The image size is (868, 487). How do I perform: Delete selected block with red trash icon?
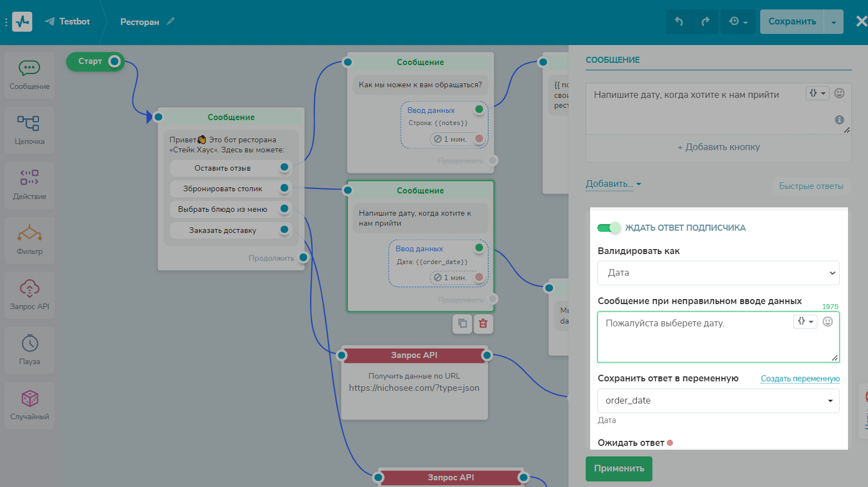pos(483,324)
